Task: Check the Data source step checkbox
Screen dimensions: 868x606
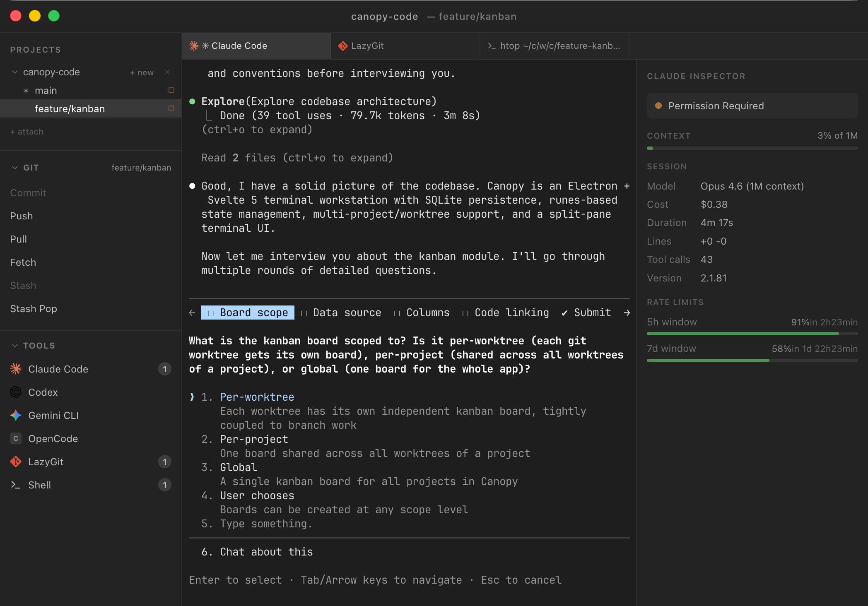Action: coord(304,313)
